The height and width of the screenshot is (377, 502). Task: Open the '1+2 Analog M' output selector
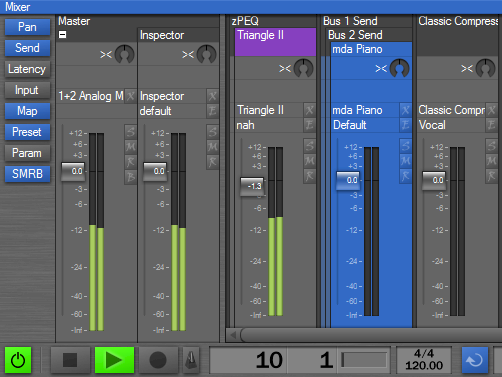(91, 96)
